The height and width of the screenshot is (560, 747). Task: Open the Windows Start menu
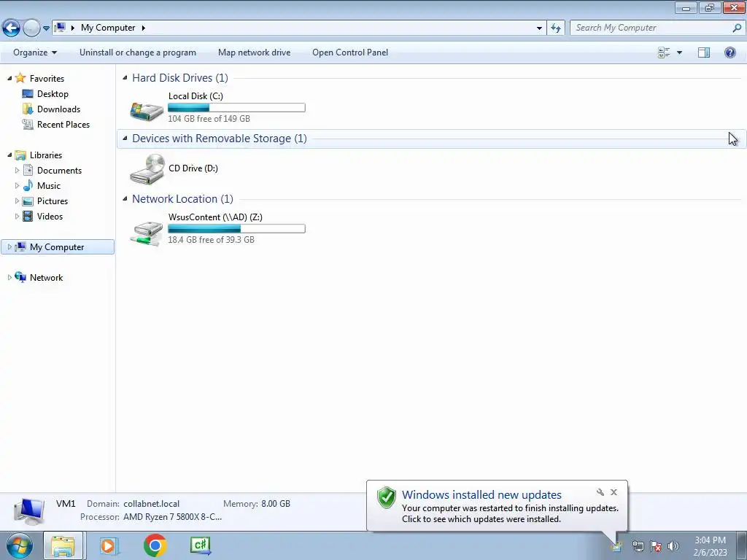20,545
